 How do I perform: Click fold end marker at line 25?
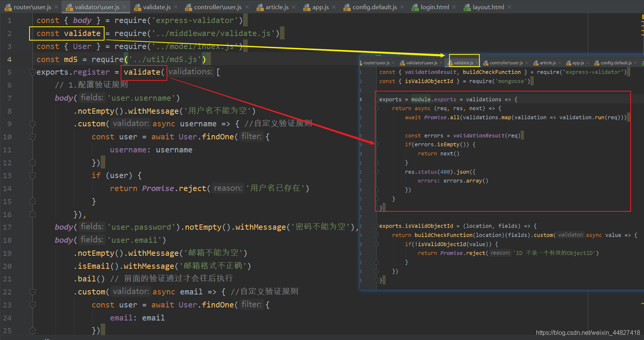click(33, 330)
